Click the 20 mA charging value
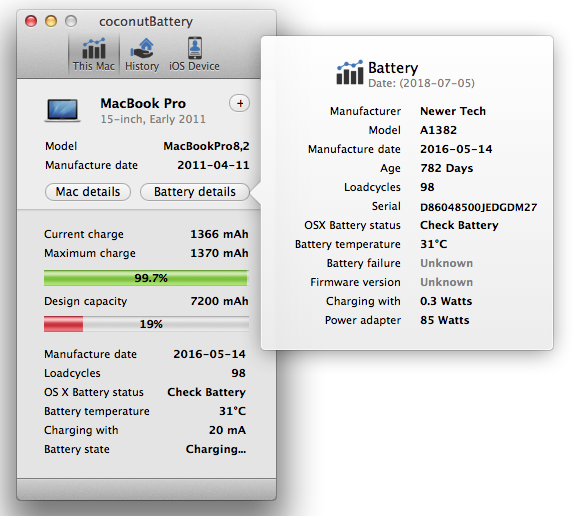 point(227,430)
